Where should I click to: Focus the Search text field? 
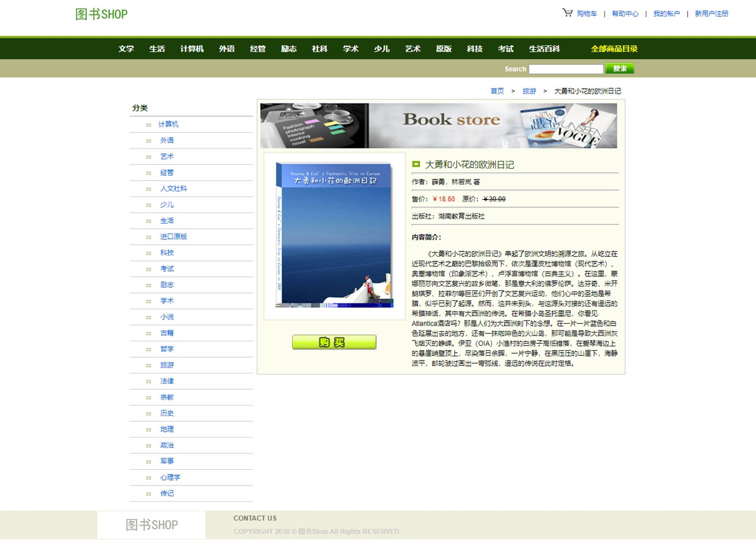[566, 69]
